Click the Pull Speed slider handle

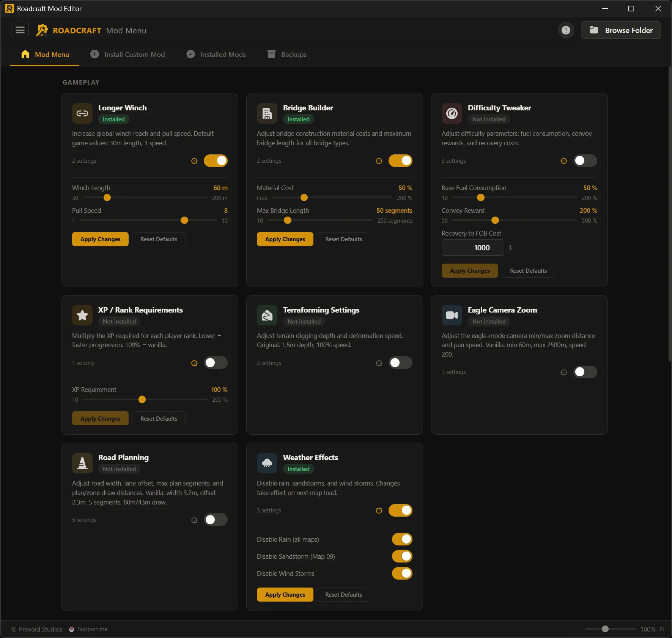[184, 220]
